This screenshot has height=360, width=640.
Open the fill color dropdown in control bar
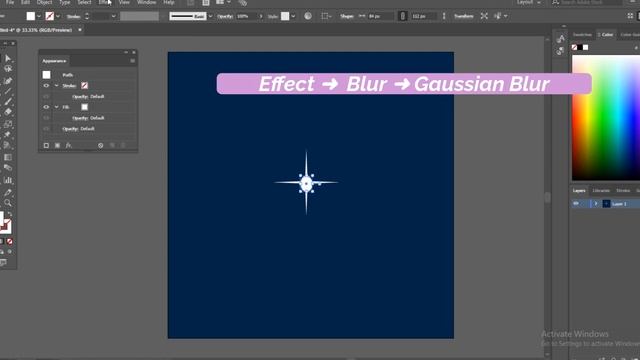pos(39,16)
